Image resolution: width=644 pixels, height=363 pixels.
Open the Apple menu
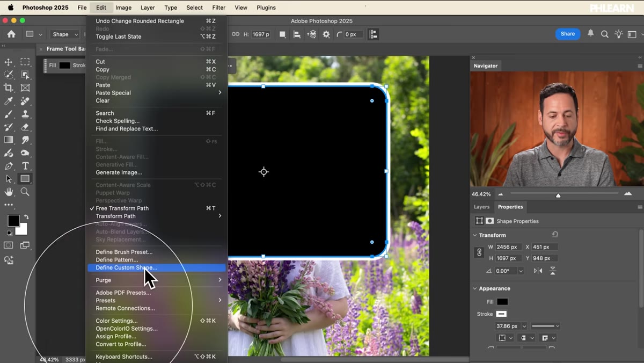click(10, 8)
